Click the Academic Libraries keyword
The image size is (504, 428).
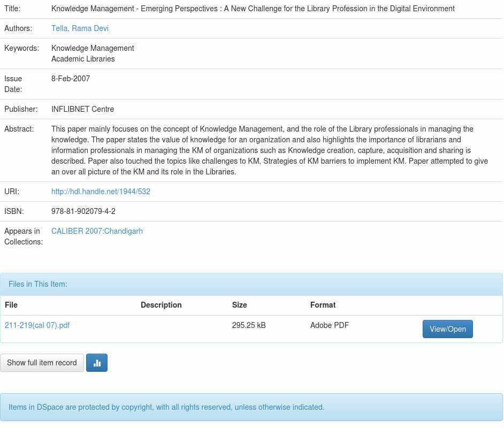click(83, 59)
